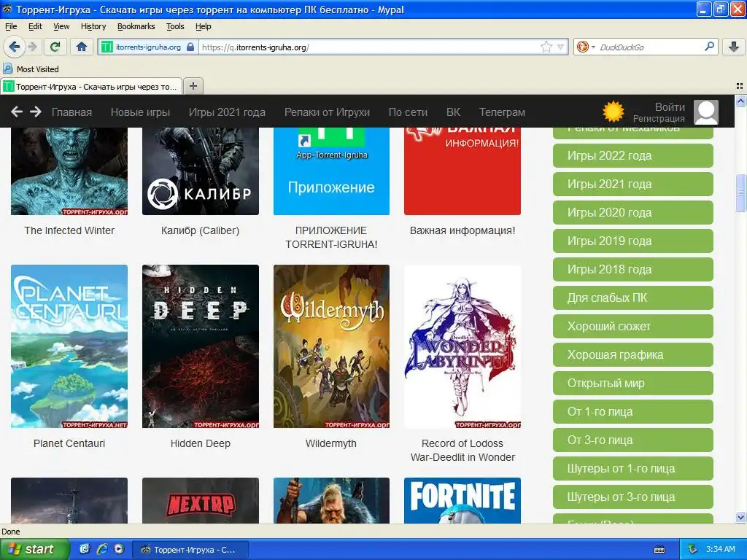Open the Fortnite cover image
This screenshot has height=560, width=747.
click(x=462, y=500)
